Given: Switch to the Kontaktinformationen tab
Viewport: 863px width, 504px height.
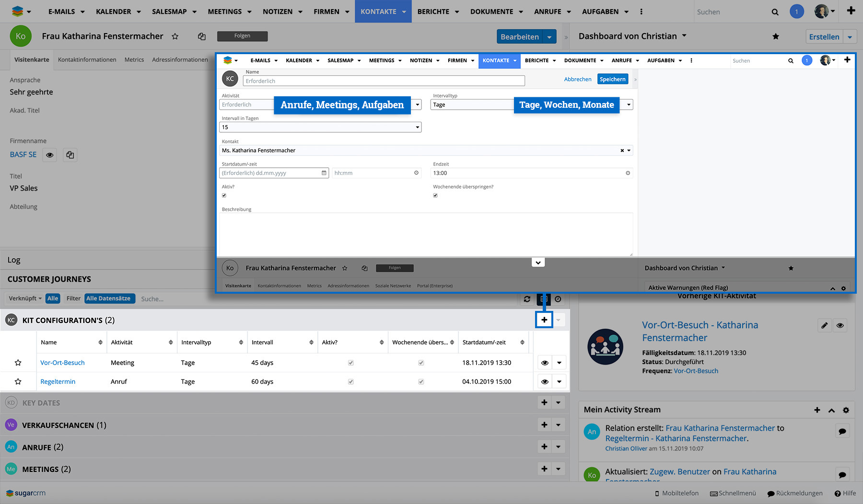Looking at the screenshot, I should click(x=87, y=59).
